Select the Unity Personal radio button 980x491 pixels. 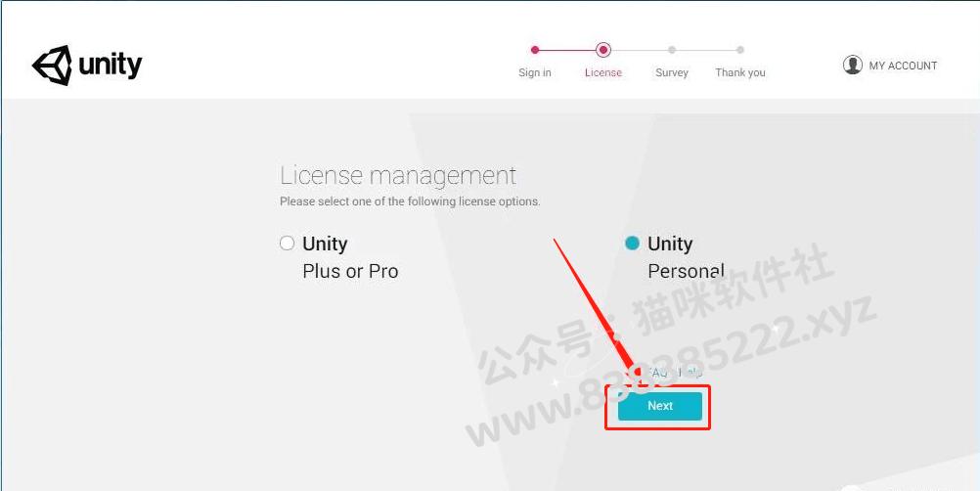coord(632,243)
